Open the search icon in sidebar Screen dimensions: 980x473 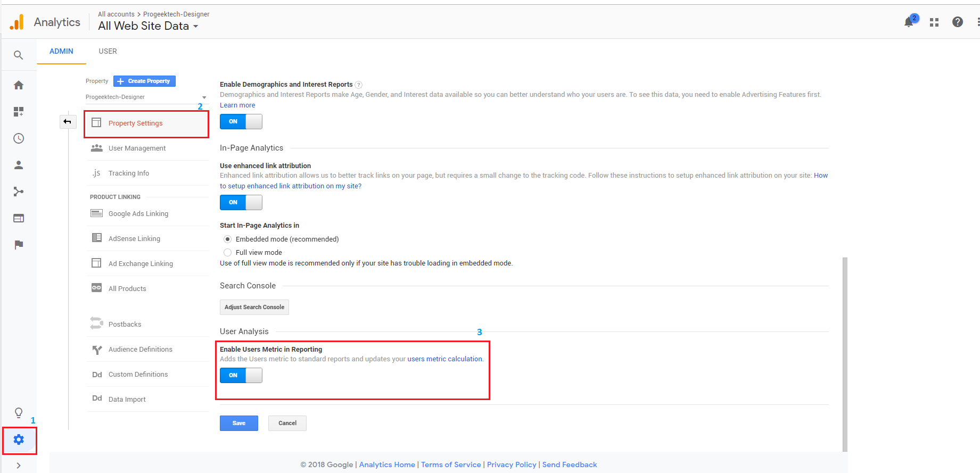(19, 55)
